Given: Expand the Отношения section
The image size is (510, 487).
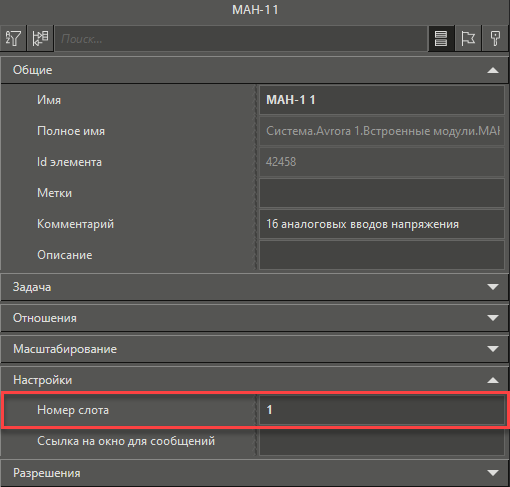Looking at the screenshot, I should click(x=493, y=318).
